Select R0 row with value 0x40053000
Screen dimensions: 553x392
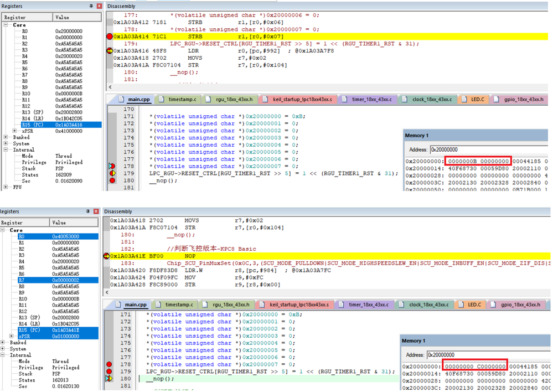pyautogui.click(x=58, y=236)
